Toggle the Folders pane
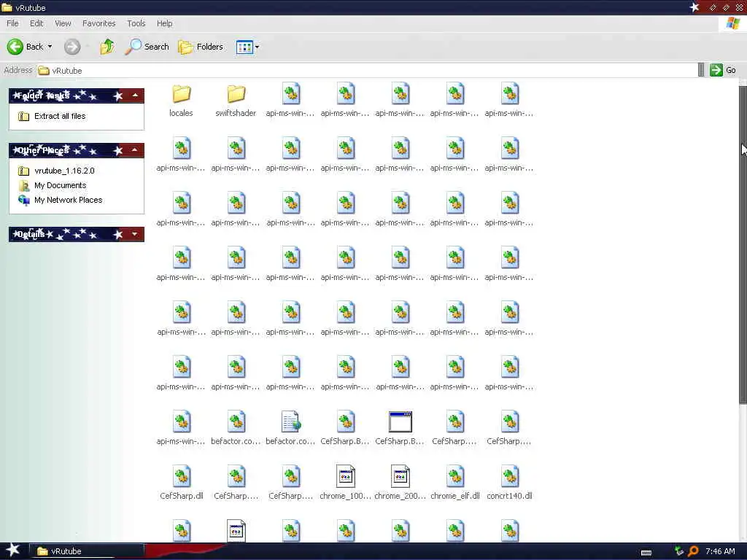The image size is (747, 560). [201, 47]
